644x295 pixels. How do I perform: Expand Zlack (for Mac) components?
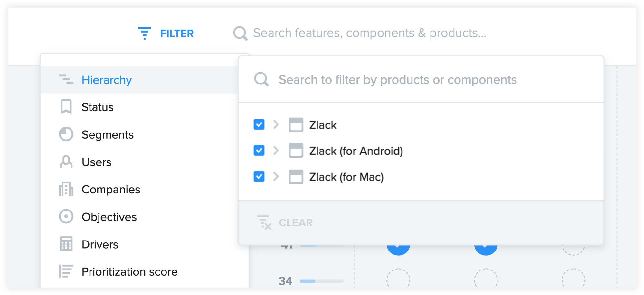point(276,177)
